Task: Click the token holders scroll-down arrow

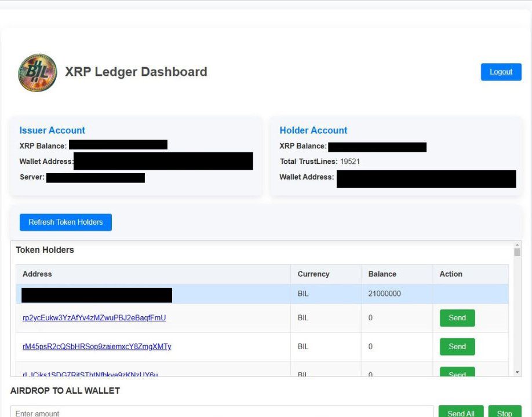Action: pyautogui.click(x=517, y=372)
